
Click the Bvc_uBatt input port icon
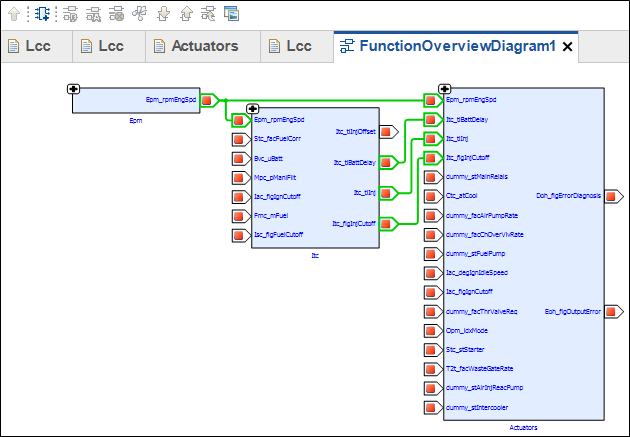click(239, 158)
